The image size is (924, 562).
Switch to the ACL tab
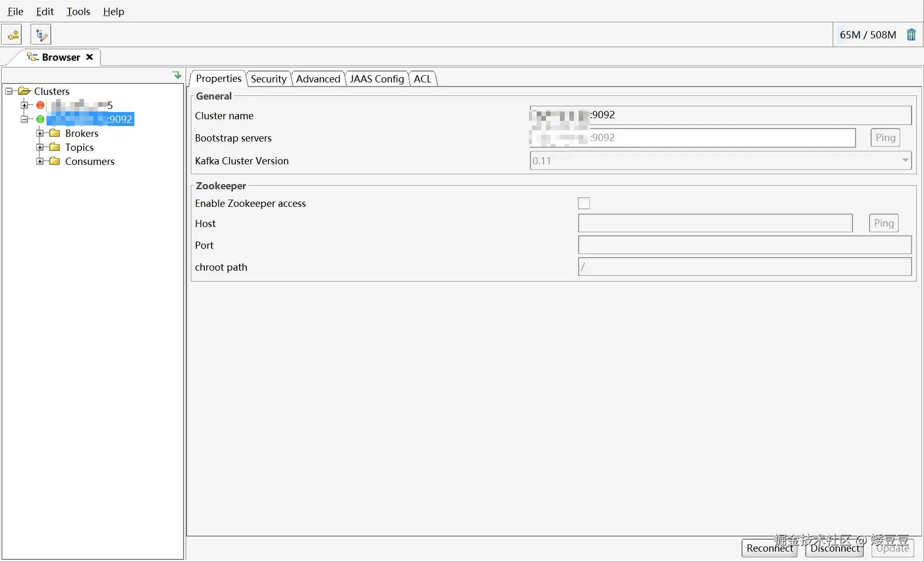[423, 79]
